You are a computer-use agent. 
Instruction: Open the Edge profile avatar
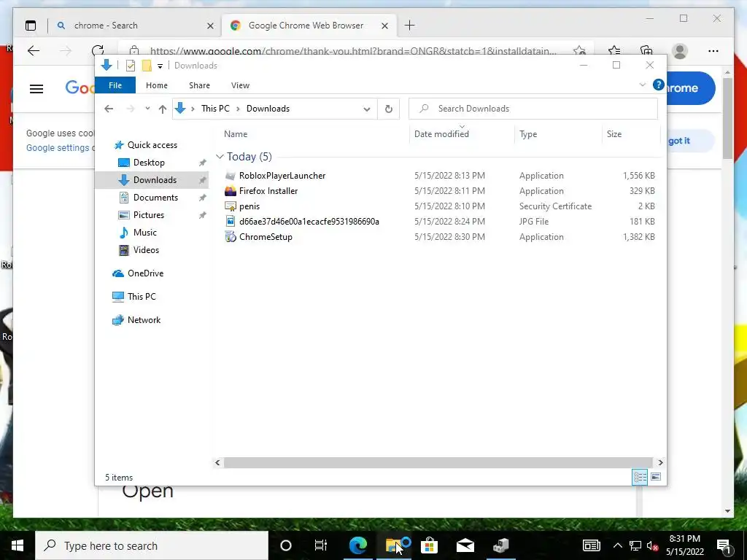680,51
